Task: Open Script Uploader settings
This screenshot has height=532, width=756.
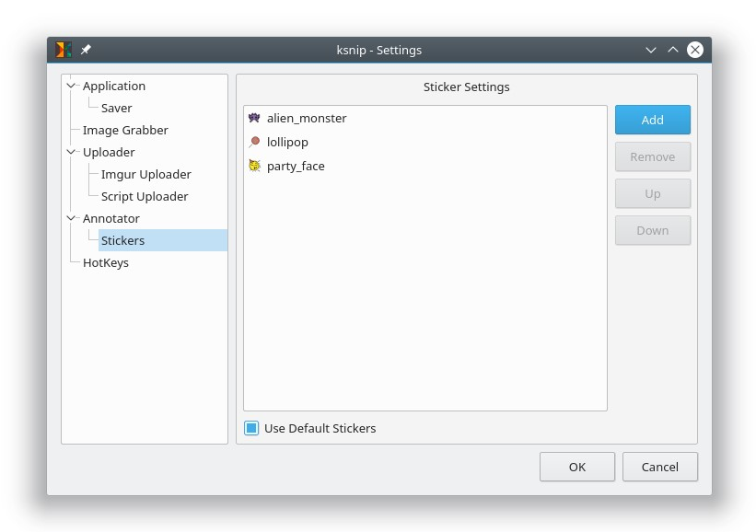Action: 145,197
